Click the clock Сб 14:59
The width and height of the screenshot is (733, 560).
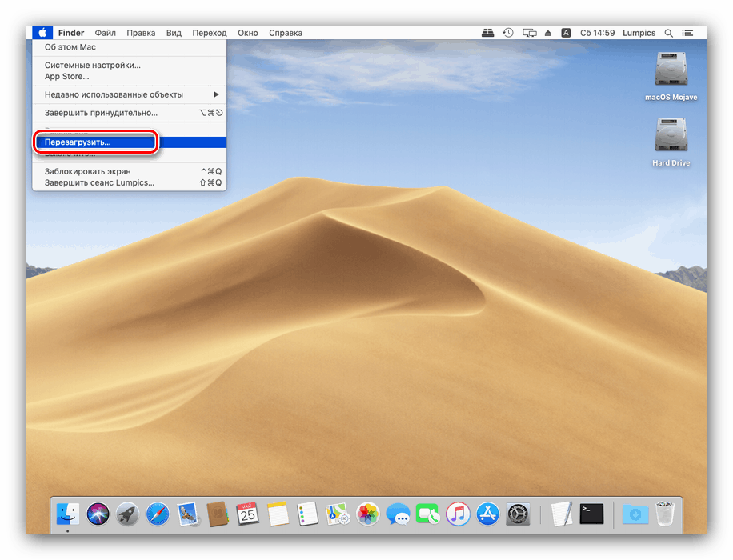tap(597, 33)
